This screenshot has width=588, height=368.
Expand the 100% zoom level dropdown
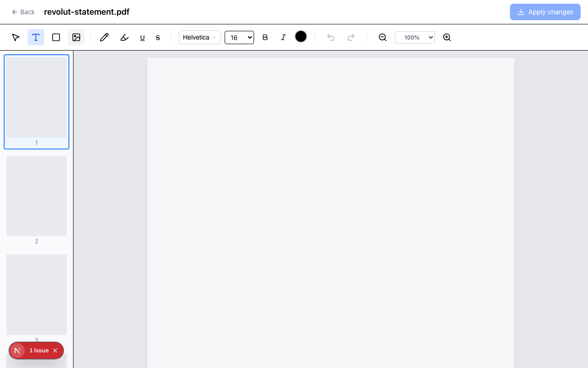(414, 37)
